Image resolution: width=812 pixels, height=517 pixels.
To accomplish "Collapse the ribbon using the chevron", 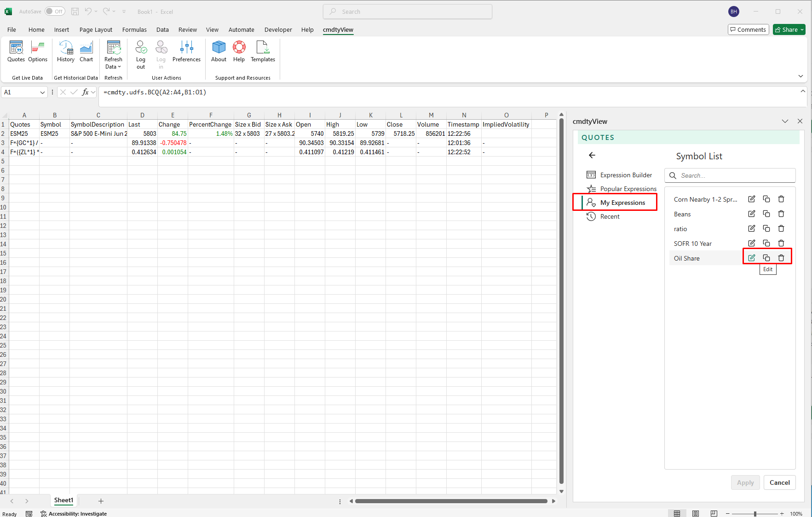I will [800, 76].
